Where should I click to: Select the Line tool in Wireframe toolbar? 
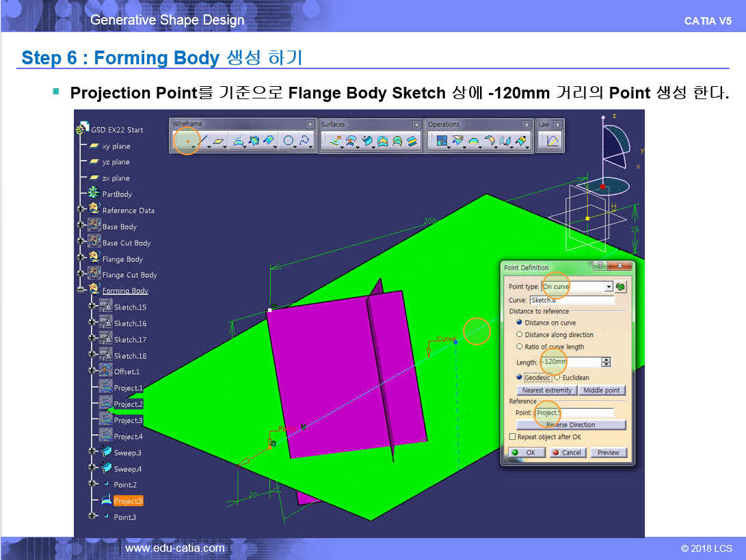coord(203,141)
